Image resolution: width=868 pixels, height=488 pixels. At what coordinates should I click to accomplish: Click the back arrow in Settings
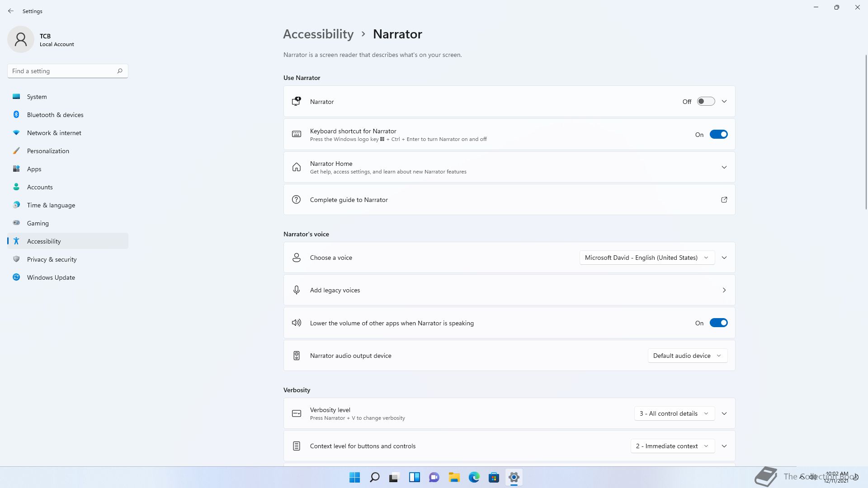(x=11, y=11)
